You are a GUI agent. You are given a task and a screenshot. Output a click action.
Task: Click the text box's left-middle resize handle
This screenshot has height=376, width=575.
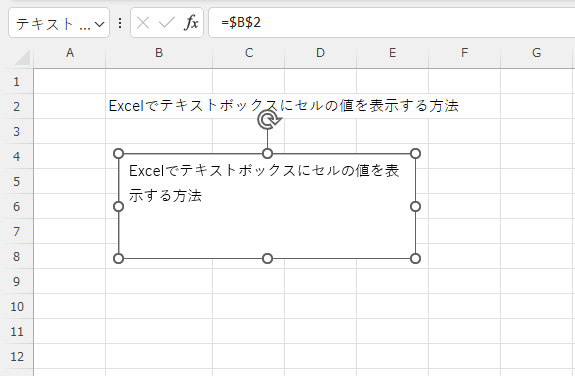[118, 207]
